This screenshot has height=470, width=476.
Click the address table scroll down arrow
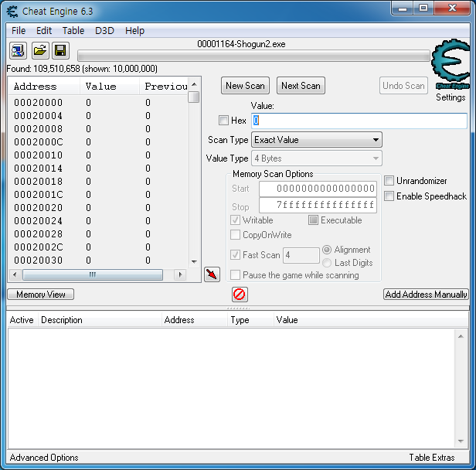pos(461,441)
